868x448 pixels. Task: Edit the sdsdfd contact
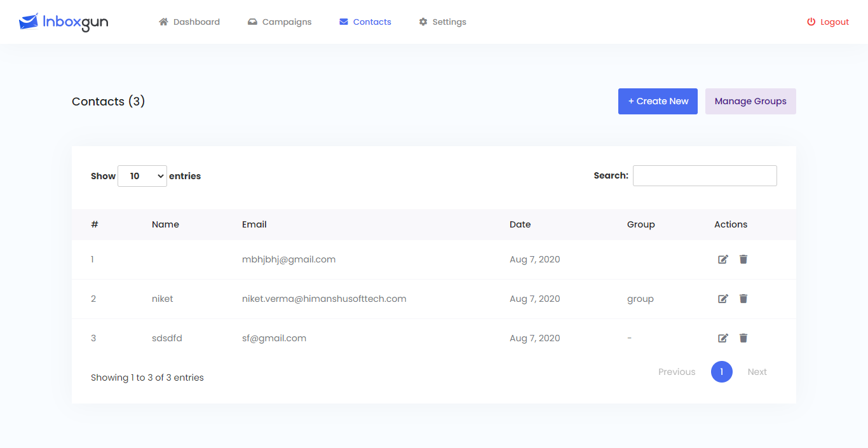[722, 338]
